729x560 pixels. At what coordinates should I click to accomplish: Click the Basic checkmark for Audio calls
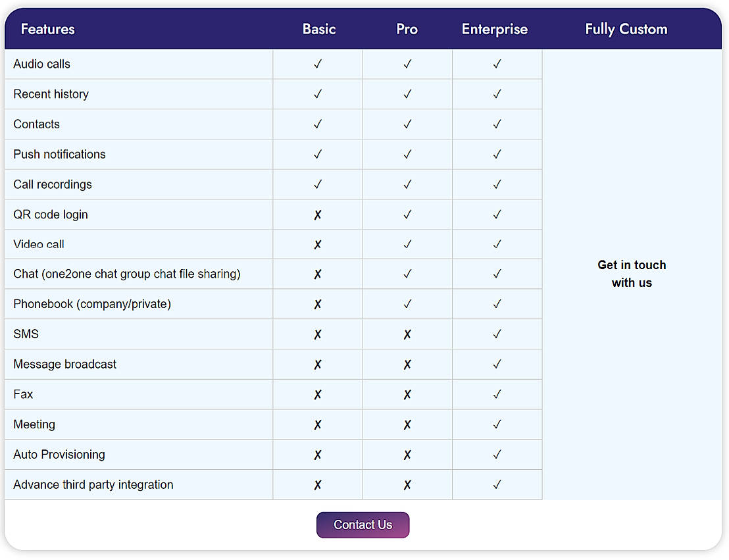318,64
